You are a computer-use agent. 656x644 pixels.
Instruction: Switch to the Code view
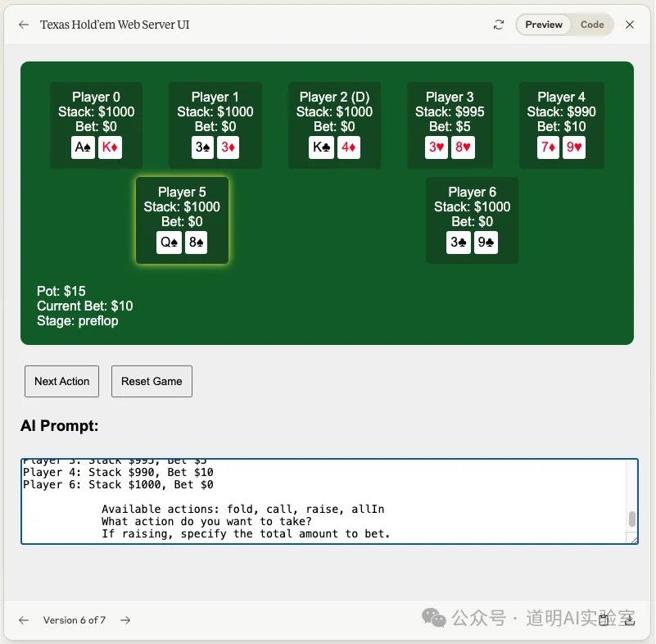(592, 25)
